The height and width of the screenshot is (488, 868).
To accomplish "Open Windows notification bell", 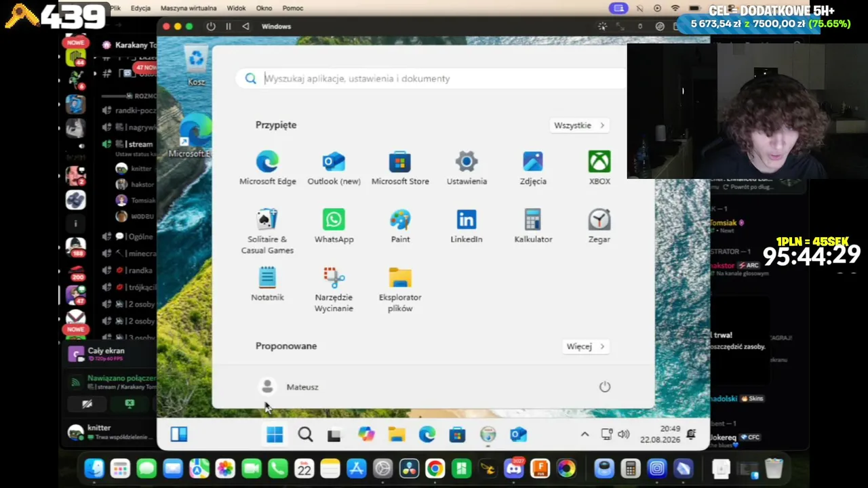I will coord(691,434).
